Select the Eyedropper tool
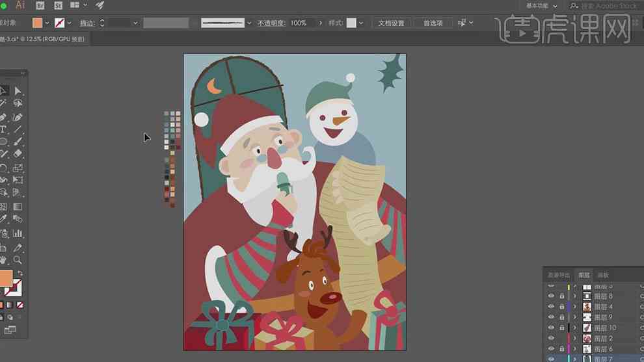The image size is (644, 362). 3,219
